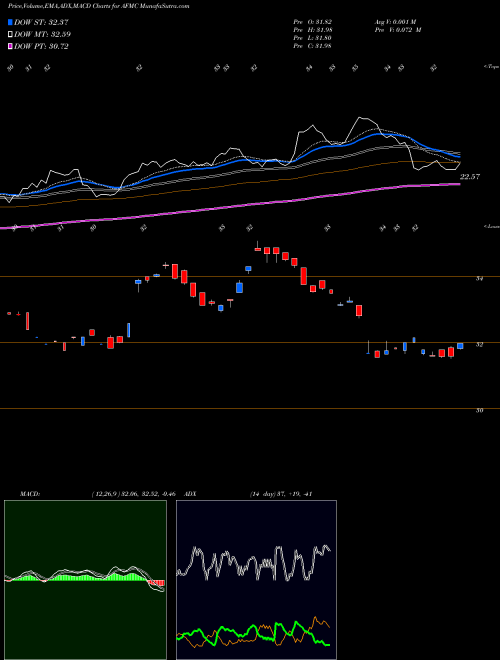The width and height of the screenshot is (500, 660).
Task: Click the '<Lows' marker label
Action: [491, 226]
